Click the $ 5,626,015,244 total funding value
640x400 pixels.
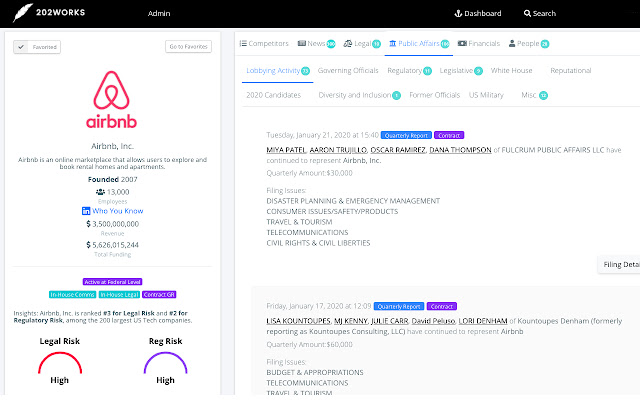click(112, 245)
